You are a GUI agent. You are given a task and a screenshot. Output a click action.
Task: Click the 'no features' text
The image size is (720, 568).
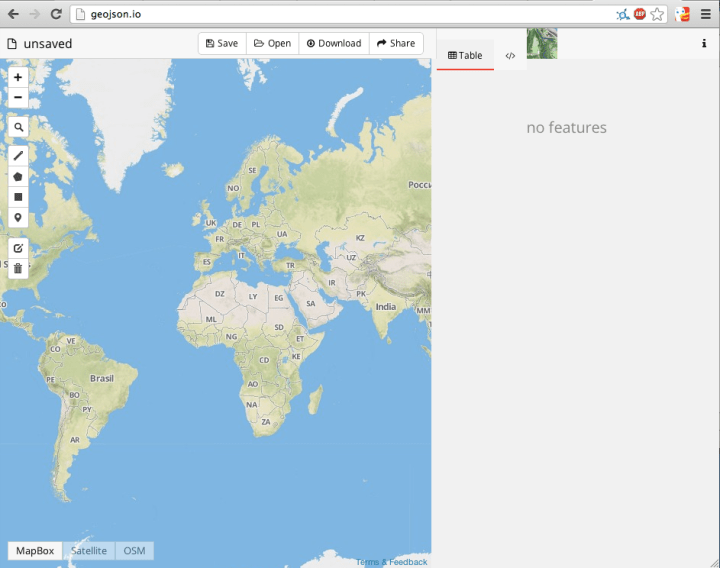[566, 128]
